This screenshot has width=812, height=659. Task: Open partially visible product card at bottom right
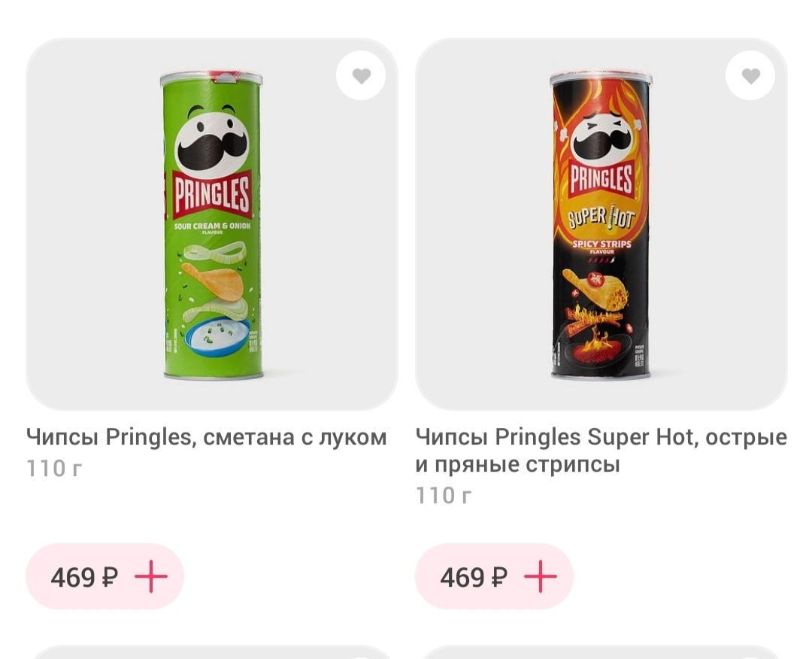(x=601, y=651)
